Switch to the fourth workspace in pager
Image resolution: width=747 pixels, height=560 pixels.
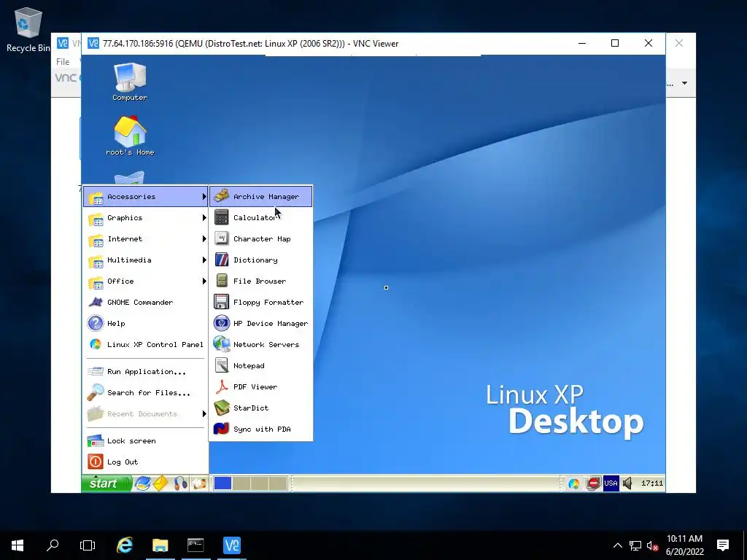point(278,483)
